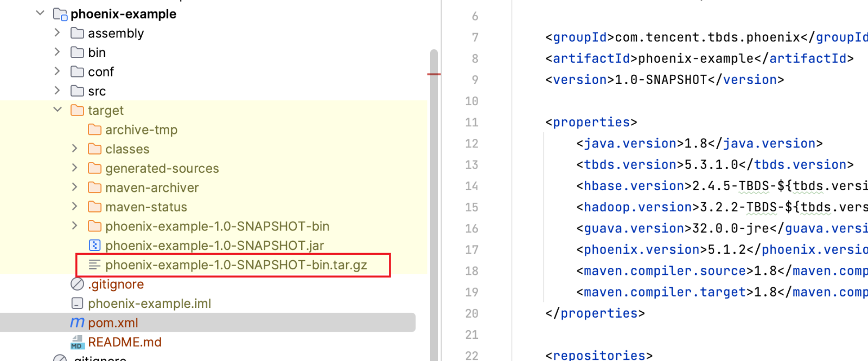
Task: Select the archive-tmp folder
Action: click(x=141, y=130)
